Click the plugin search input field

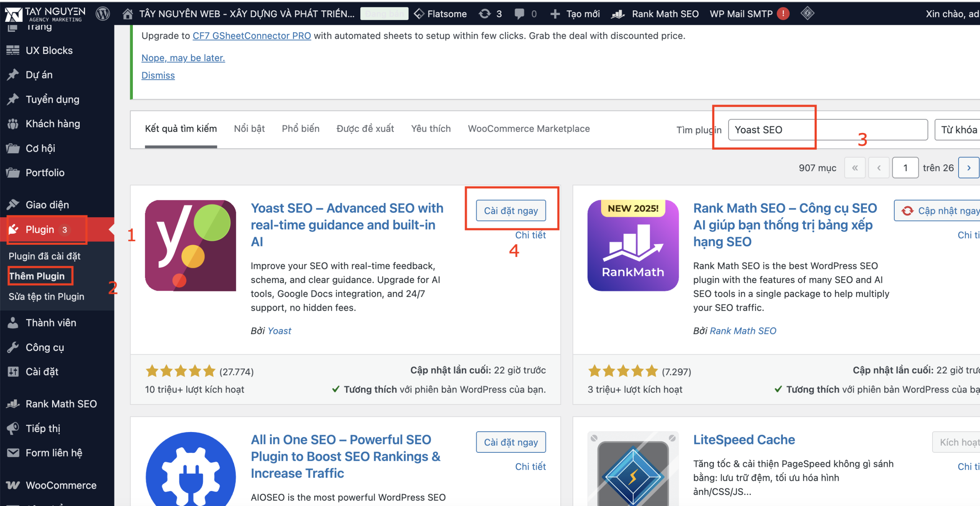pos(827,130)
